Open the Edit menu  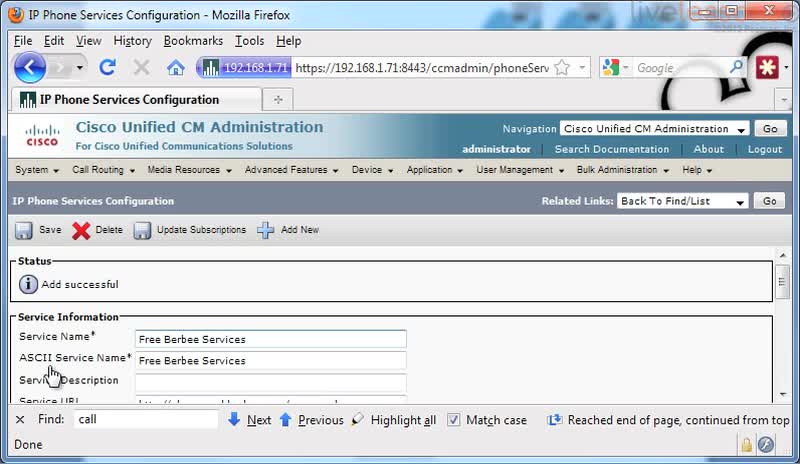[54, 41]
